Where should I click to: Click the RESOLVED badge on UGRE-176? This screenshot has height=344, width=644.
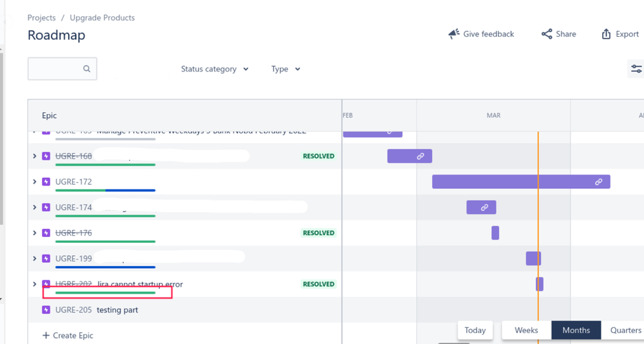pos(318,233)
